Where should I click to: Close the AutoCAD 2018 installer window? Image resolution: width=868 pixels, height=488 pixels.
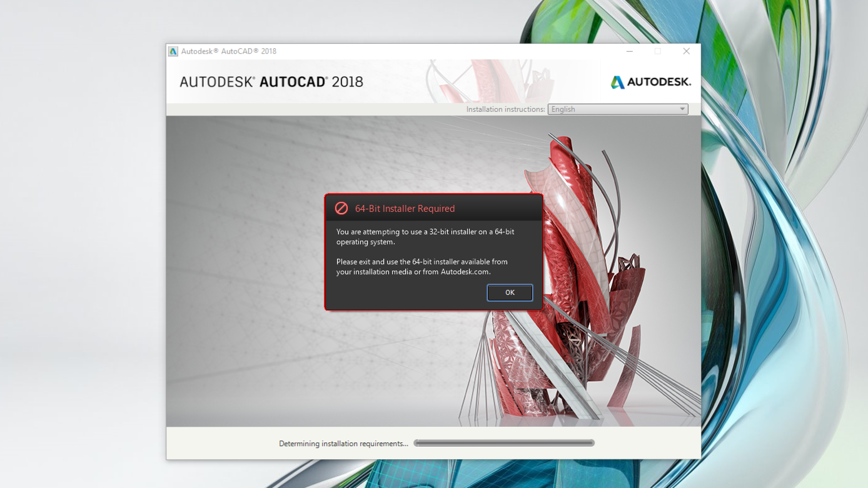[x=686, y=51]
